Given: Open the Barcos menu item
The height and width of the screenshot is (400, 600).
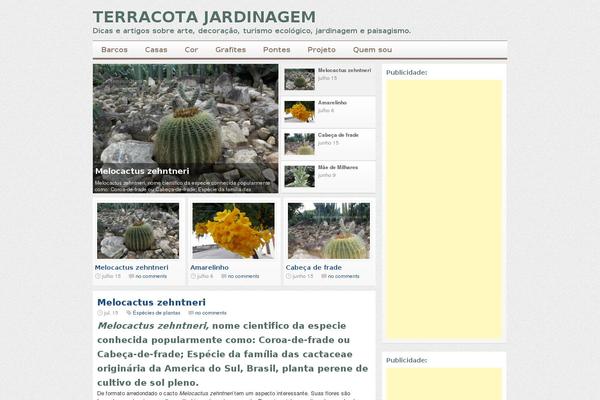Looking at the screenshot, I should [114, 50].
